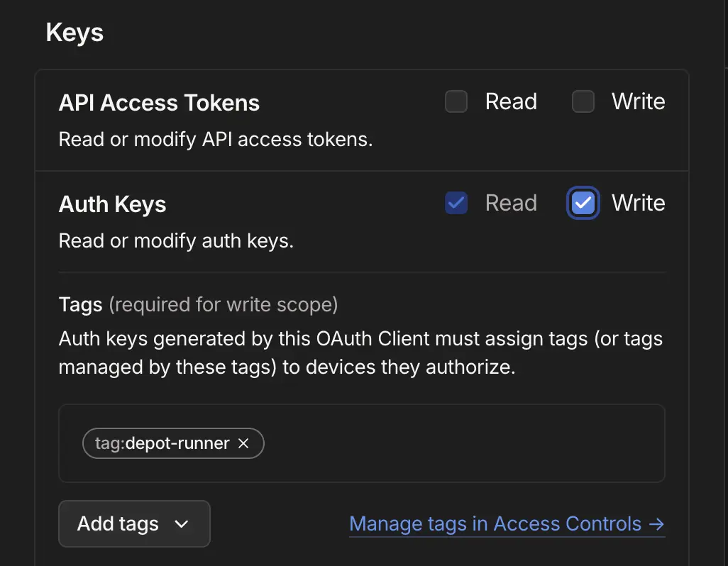728x566 pixels.
Task: Click the Auth Keys heading
Action: click(112, 204)
